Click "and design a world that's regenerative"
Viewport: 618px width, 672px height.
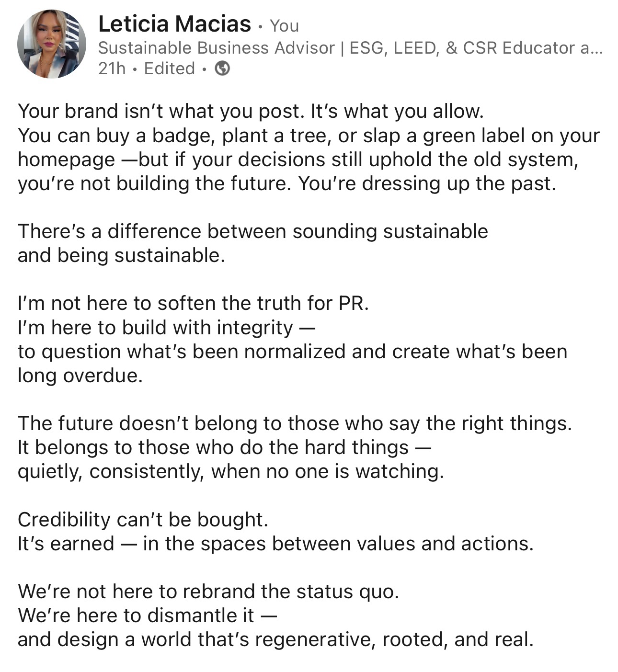[275, 640]
